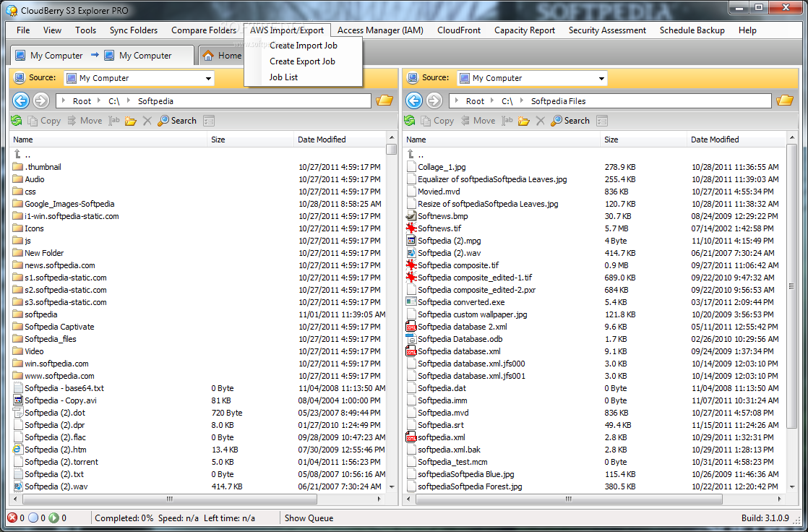Create a new folder in the right pane

pos(523,121)
